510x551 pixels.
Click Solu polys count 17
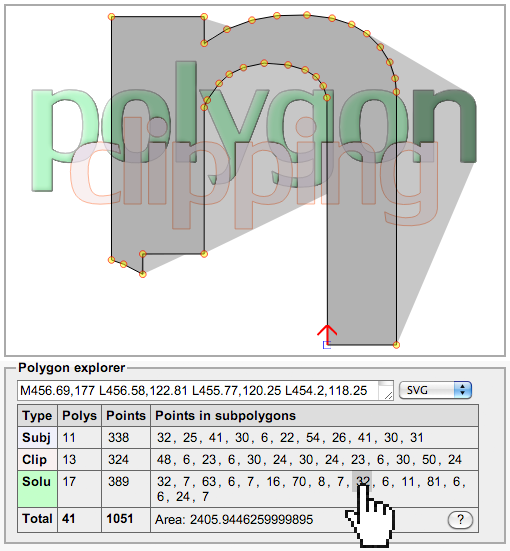tap(69, 481)
